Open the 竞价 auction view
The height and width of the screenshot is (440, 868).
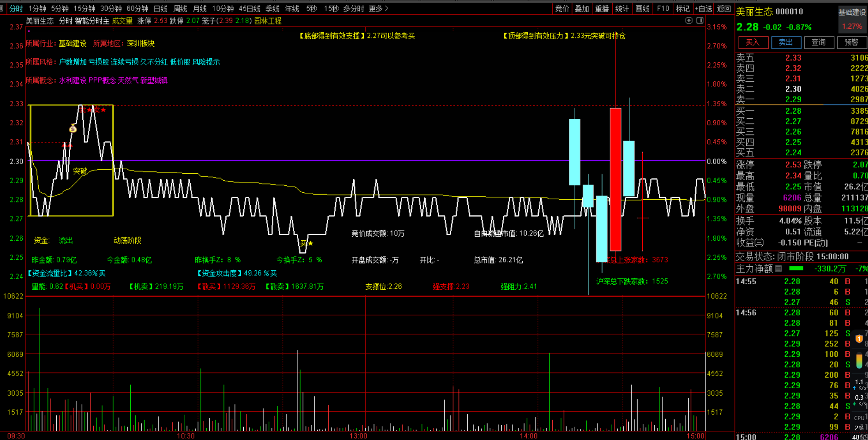[x=562, y=8]
